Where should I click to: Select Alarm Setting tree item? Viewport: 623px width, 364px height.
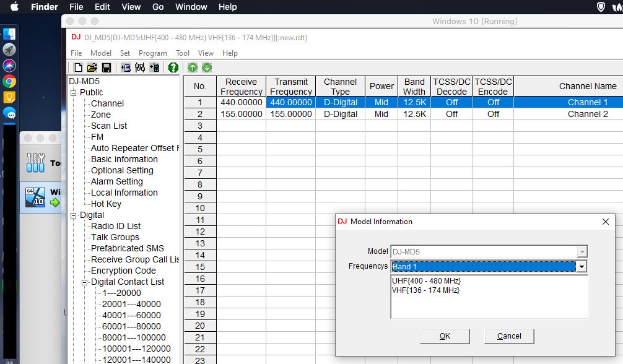tap(117, 181)
